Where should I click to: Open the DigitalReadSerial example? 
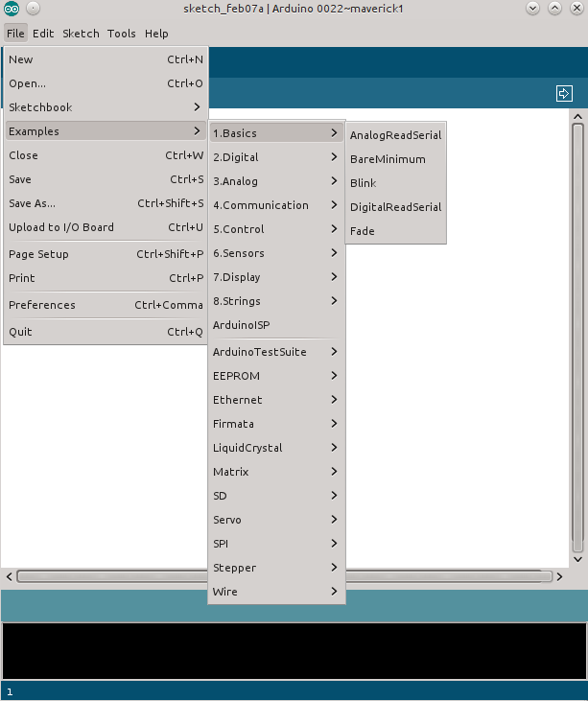tap(396, 207)
